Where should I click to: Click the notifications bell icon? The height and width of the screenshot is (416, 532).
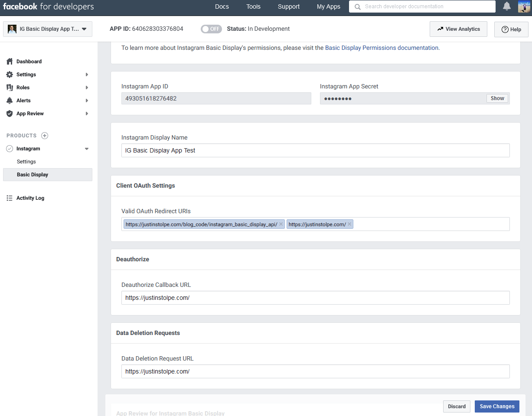point(507,6)
